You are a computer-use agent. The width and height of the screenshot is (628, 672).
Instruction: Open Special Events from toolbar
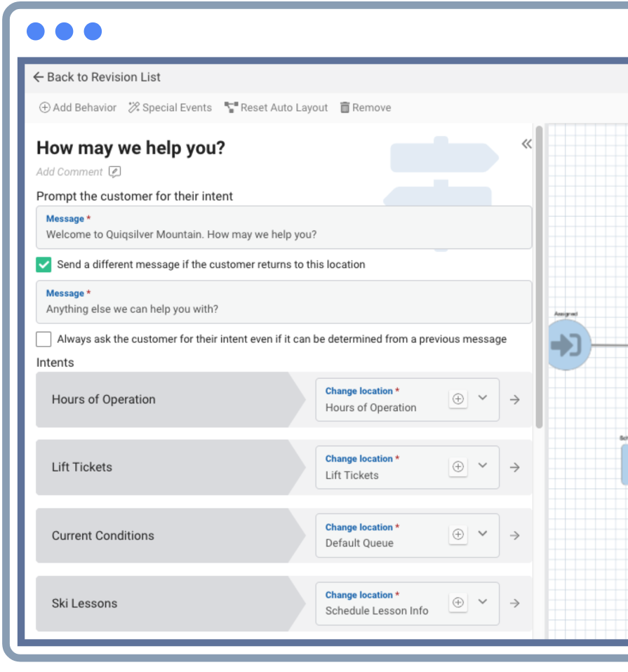pos(170,107)
